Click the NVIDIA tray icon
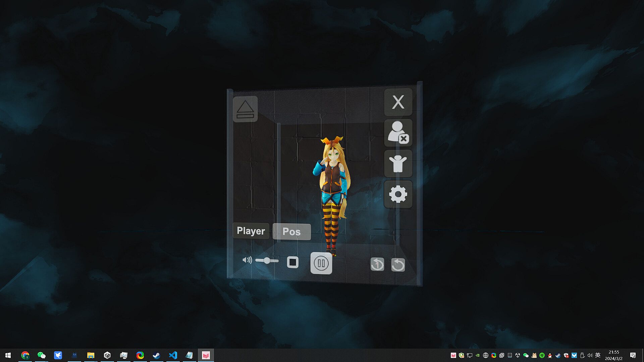 (x=478, y=355)
